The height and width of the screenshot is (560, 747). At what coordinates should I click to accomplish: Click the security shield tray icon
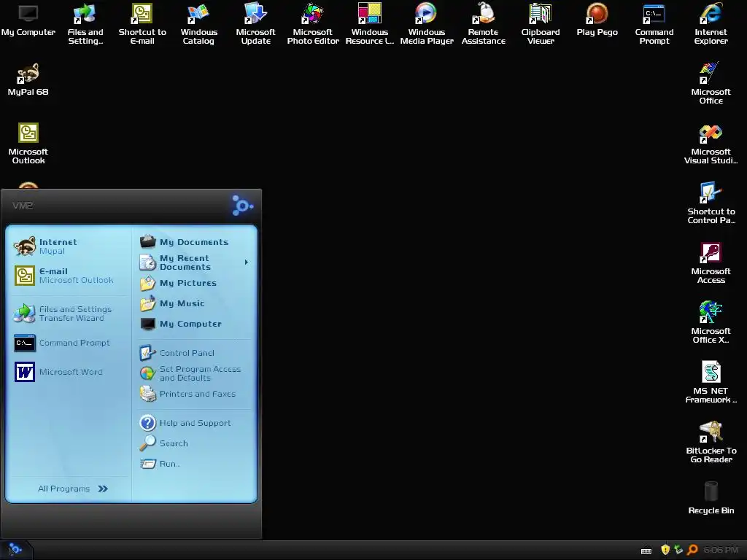(x=665, y=550)
